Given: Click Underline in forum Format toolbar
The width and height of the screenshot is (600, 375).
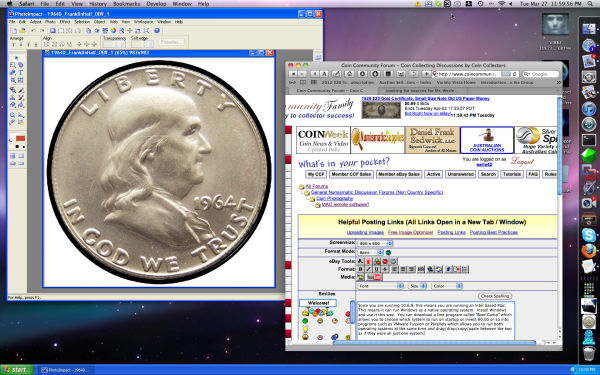Looking at the screenshot, I should tap(377, 269).
